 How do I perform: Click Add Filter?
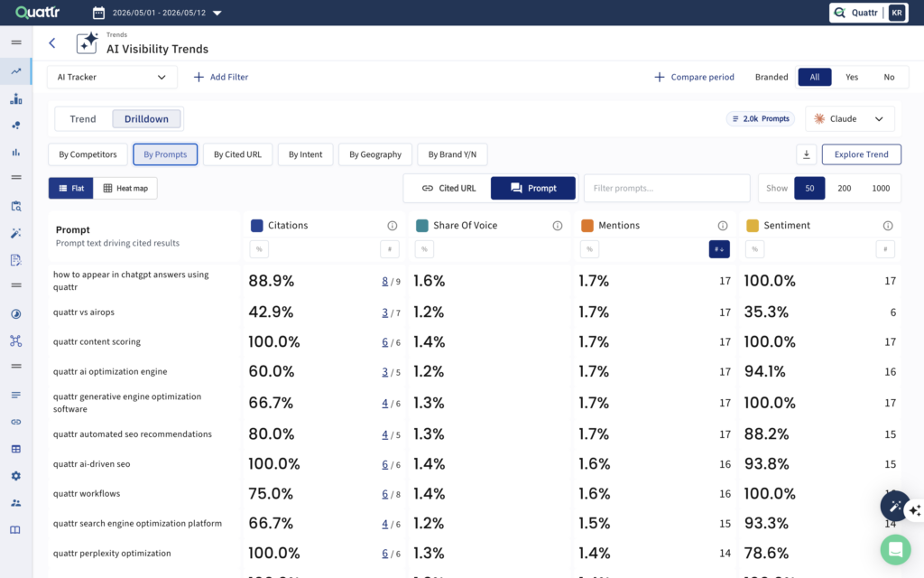(x=221, y=77)
